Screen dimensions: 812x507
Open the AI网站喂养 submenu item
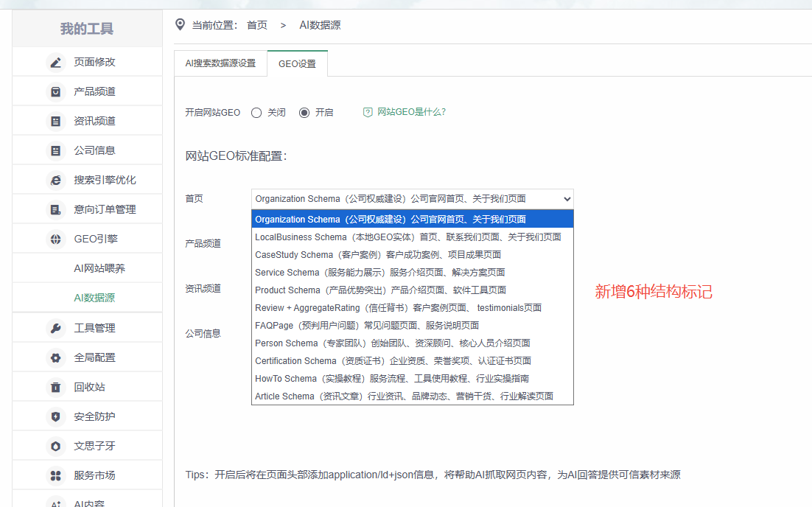(99, 268)
